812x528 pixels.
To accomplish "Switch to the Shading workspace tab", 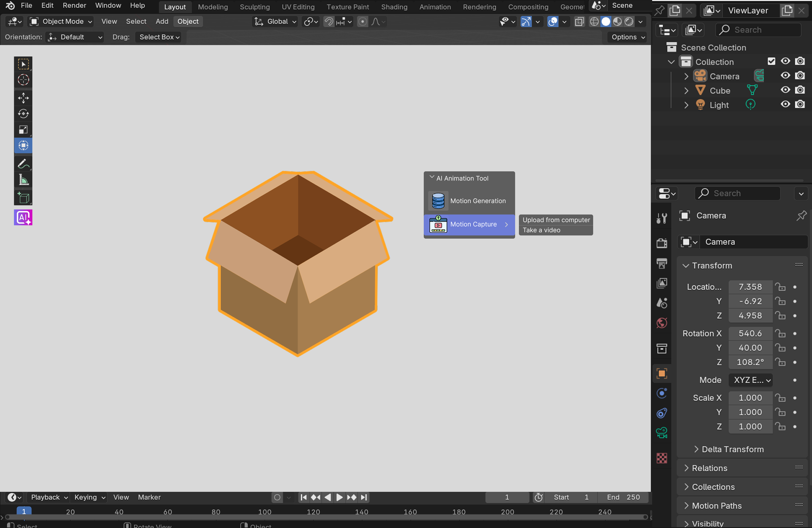I will 394,7.
